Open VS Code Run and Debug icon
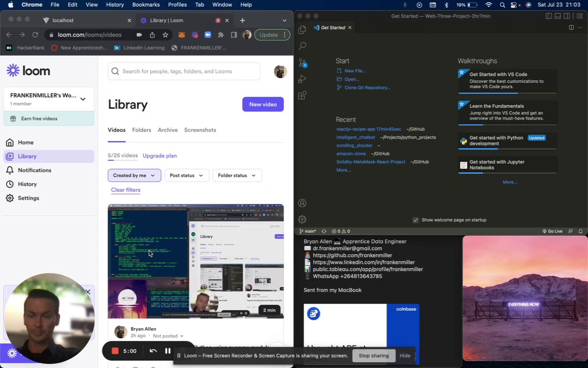Viewport: 588px width, 368px height. 302,79
